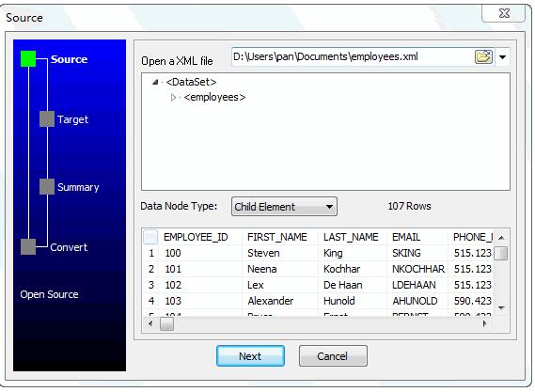Expand the <employees> tree node
535x392 pixels.
tap(173, 98)
